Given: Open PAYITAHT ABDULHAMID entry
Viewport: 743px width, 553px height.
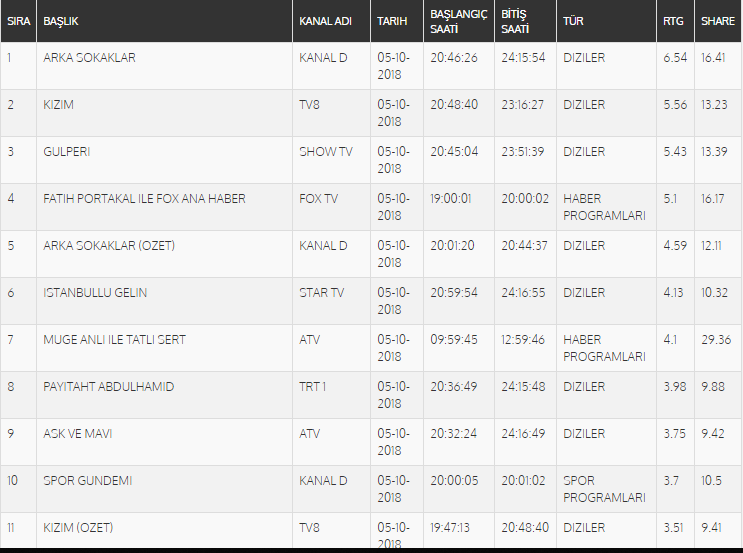Looking at the screenshot, I should (x=109, y=386).
